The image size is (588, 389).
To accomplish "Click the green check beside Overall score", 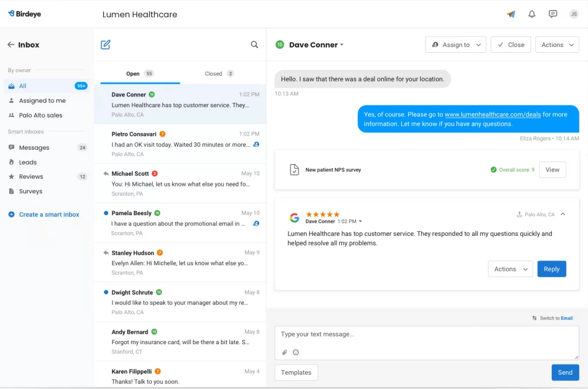I will (x=493, y=170).
